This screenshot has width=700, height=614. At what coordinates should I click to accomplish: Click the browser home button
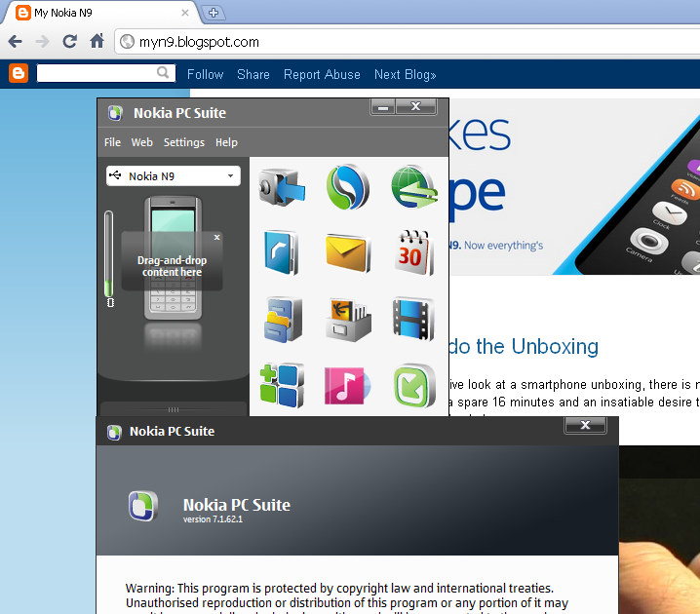pyautogui.click(x=97, y=41)
